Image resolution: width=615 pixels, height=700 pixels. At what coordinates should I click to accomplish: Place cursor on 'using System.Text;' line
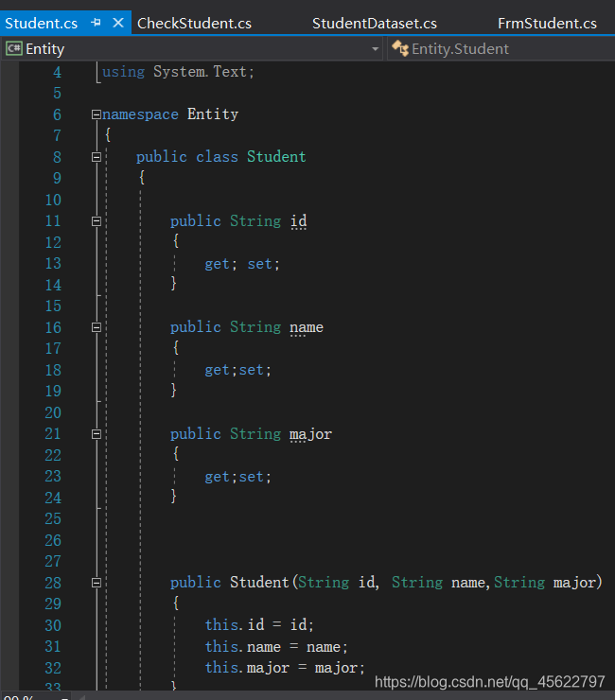(x=178, y=72)
